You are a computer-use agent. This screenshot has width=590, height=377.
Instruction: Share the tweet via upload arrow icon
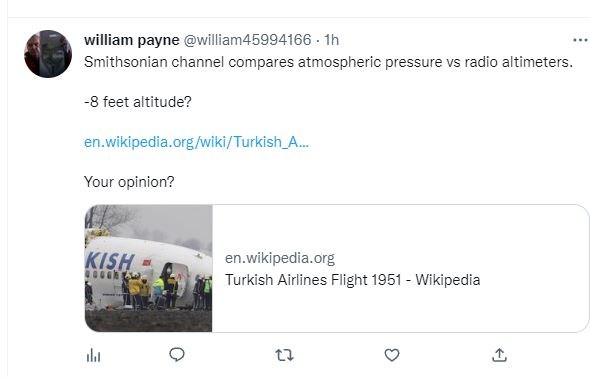(499, 355)
